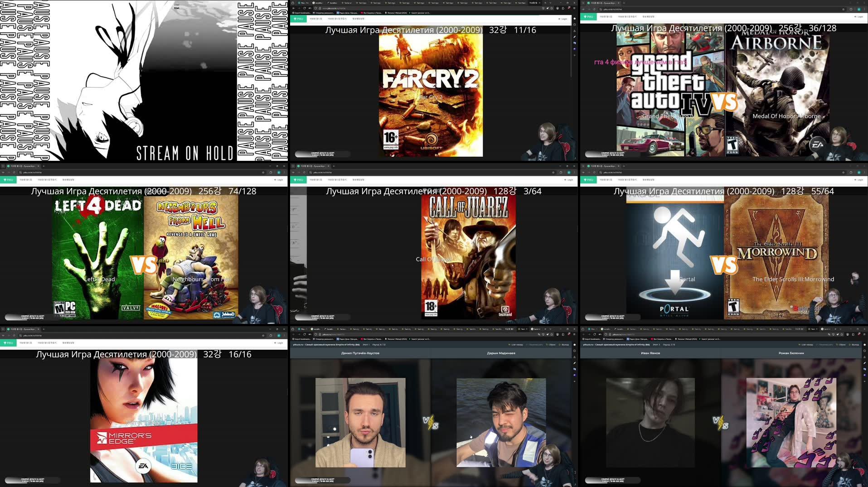This screenshot has height=487, width=868.
Task: Reload the page in the Far Cry 2 browser window
Action: (305, 8)
